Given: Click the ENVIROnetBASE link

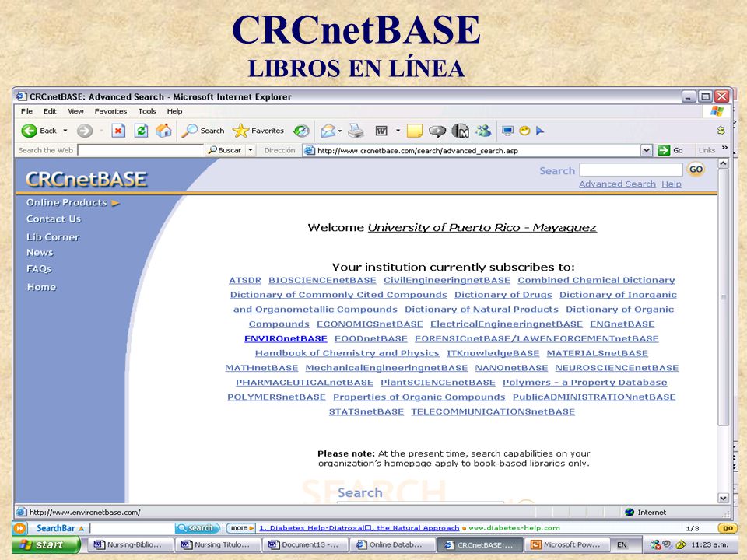Looking at the screenshot, I should tap(286, 338).
